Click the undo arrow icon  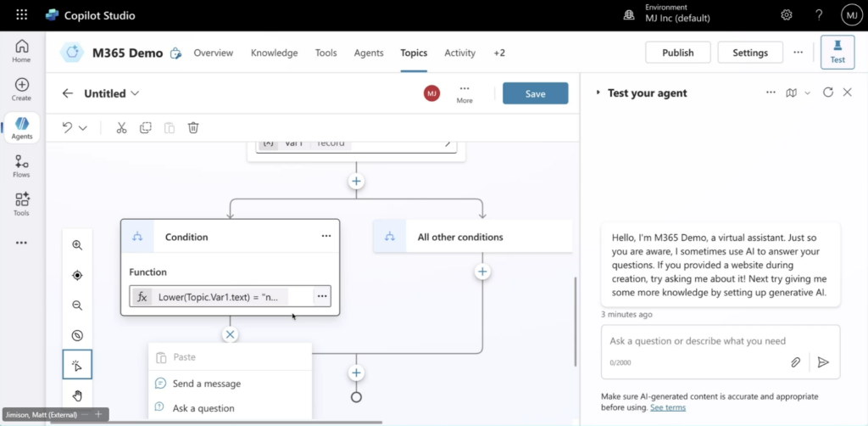click(x=67, y=127)
